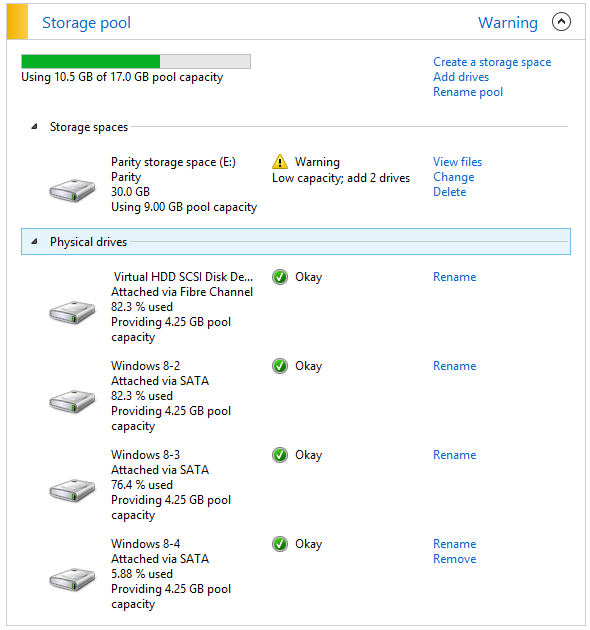This screenshot has height=630, width=590.
Task: Open View files for parity space
Action: pos(457,162)
